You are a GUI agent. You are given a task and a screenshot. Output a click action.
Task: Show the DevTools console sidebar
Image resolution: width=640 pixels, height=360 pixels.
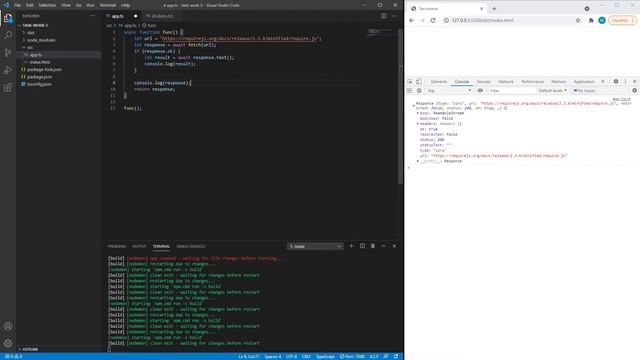point(410,91)
